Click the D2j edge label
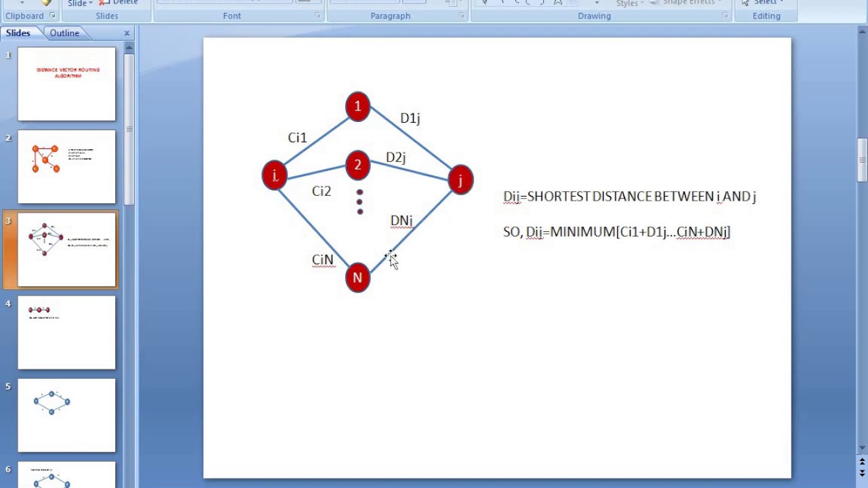868x488 pixels. 396,157
